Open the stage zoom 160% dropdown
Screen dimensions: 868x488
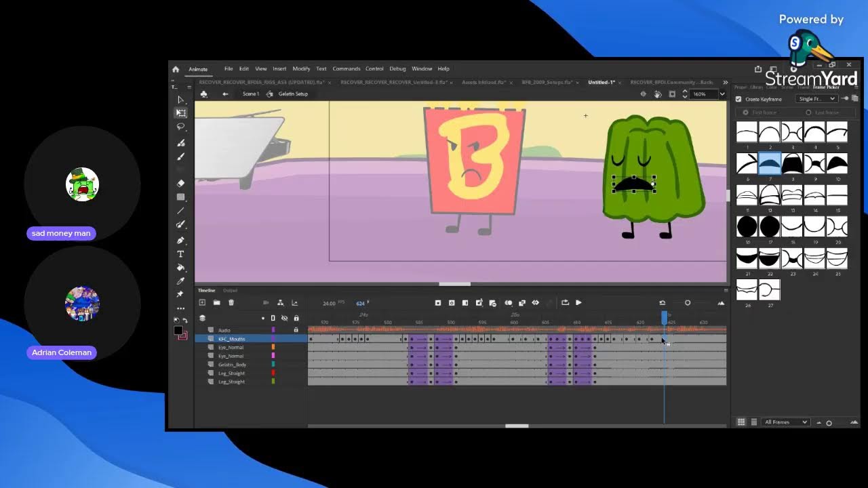point(722,94)
